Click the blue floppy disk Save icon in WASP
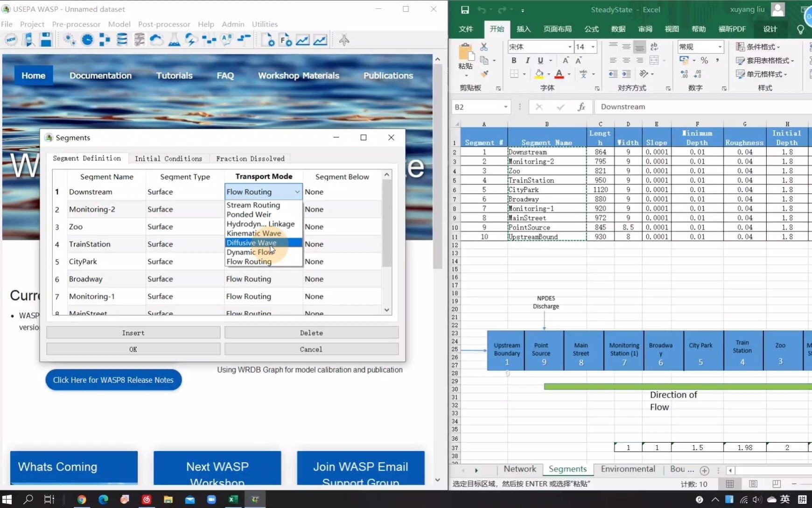The height and width of the screenshot is (508, 812). pos(46,40)
